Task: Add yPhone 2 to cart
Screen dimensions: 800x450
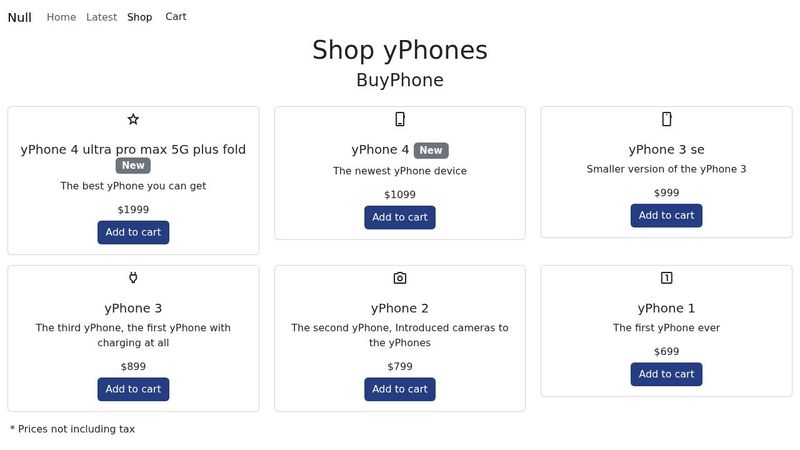Action: (x=400, y=389)
